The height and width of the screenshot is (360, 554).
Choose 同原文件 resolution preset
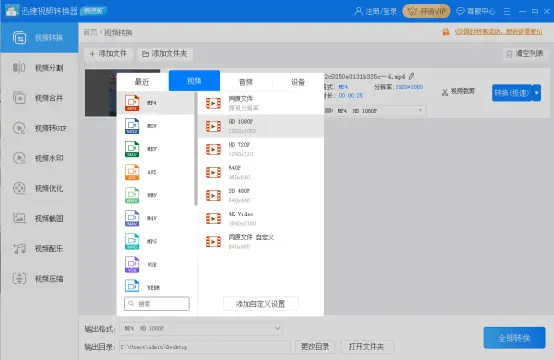[x=261, y=103]
